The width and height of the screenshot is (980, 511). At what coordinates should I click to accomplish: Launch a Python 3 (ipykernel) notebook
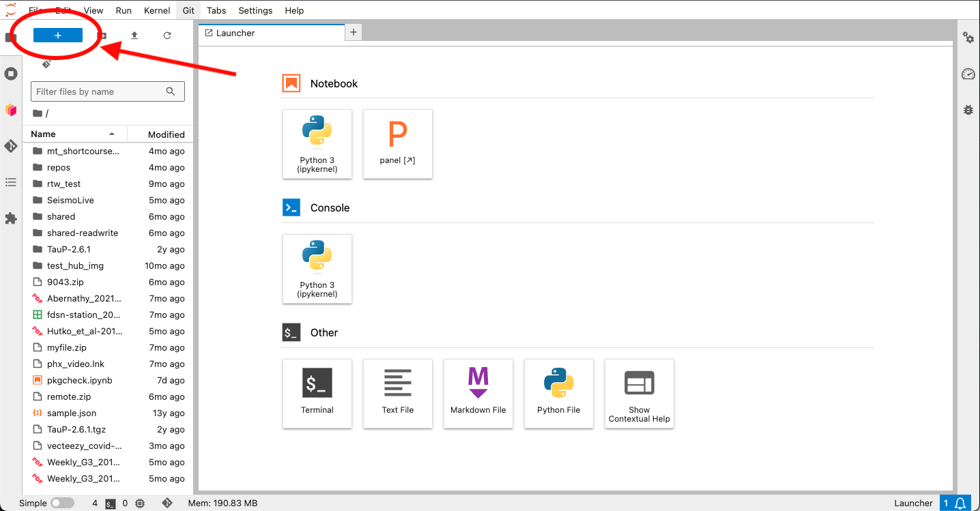click(x=317, y=144)
